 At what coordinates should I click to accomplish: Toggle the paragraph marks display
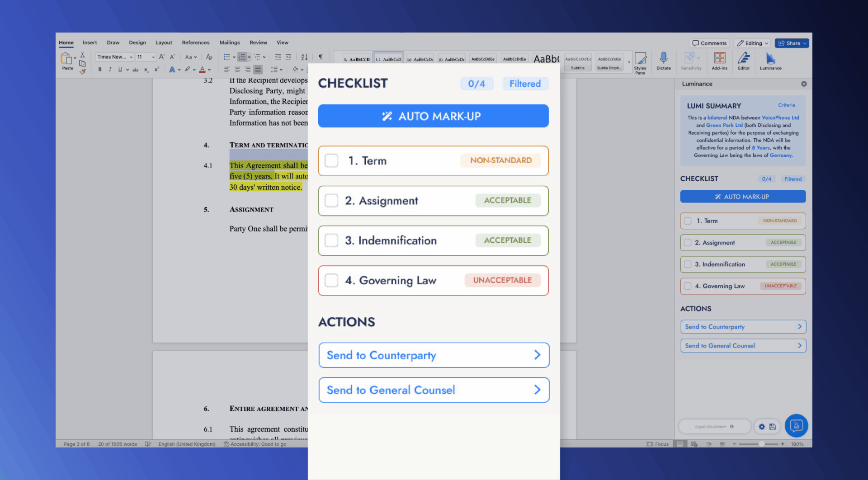(321, 57)
